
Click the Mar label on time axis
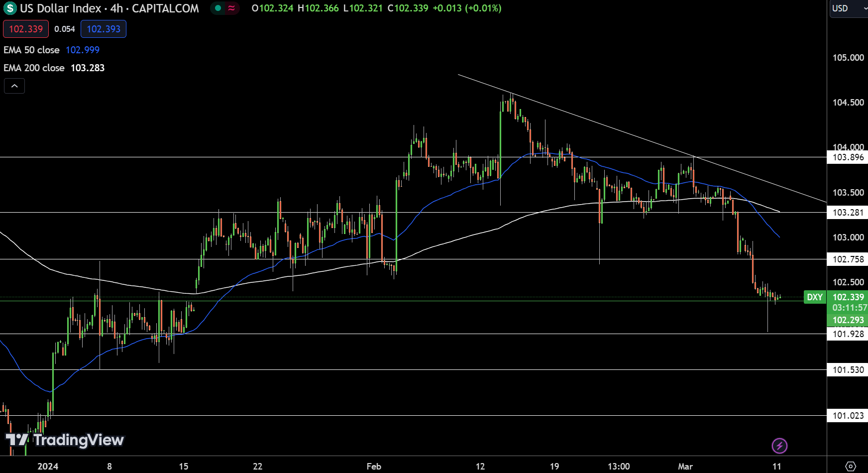click(685, 467)
